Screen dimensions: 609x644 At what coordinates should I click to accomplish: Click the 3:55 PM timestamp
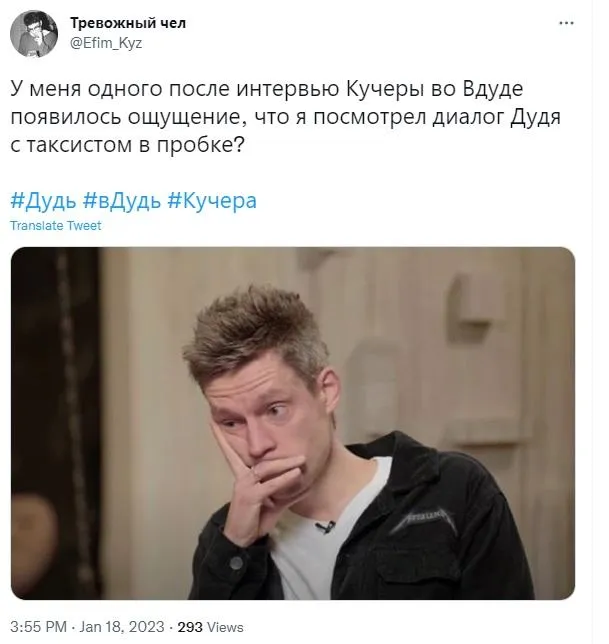[x=38, y=627]
